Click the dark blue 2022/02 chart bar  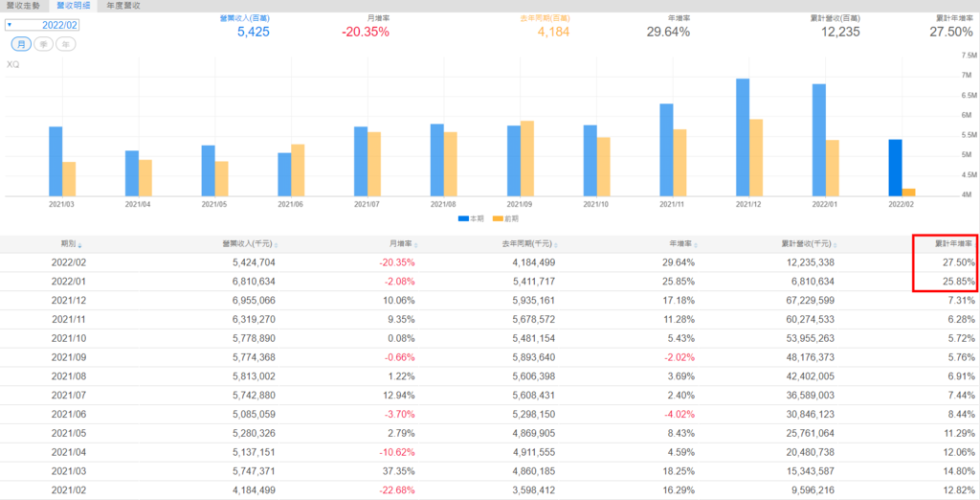point(895,168)
